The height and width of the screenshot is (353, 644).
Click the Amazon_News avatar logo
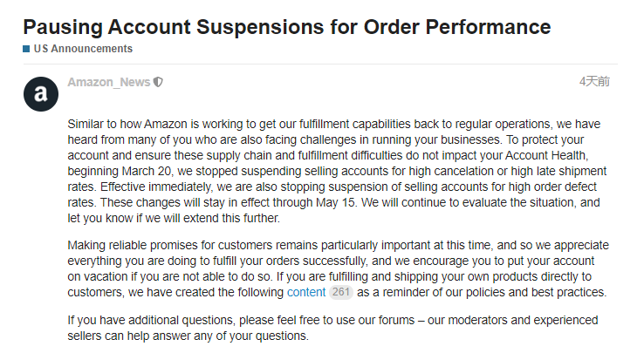[41, 94]
